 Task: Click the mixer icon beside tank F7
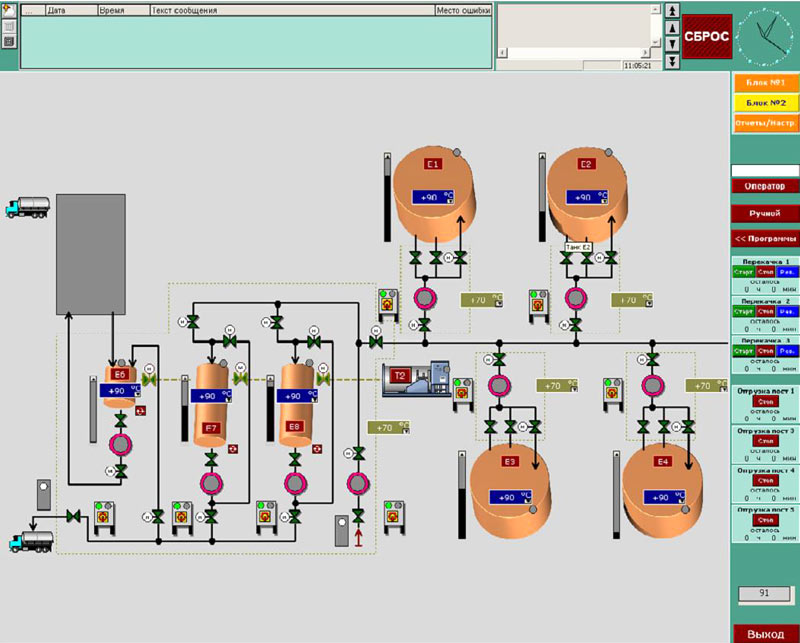232,449
